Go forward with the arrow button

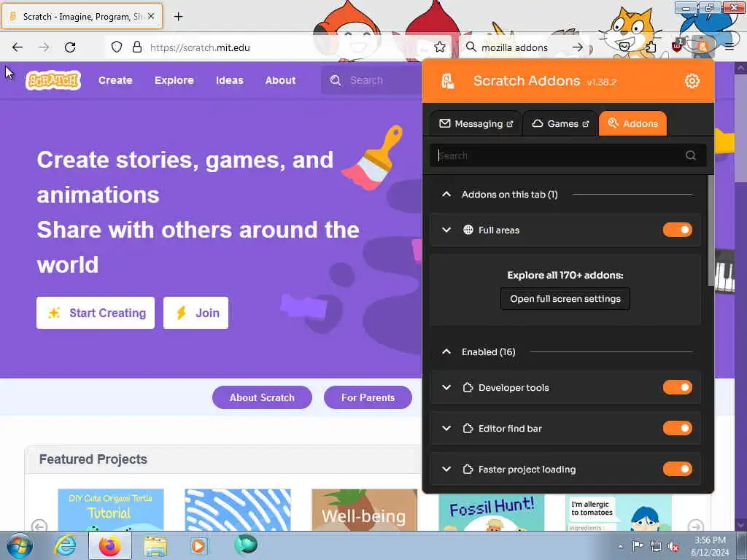44,47
